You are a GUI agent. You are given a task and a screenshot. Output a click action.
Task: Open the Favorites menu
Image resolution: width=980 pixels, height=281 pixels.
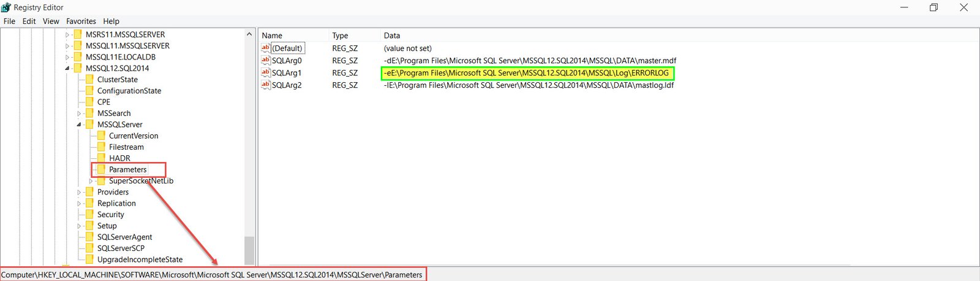coord(81,21)
